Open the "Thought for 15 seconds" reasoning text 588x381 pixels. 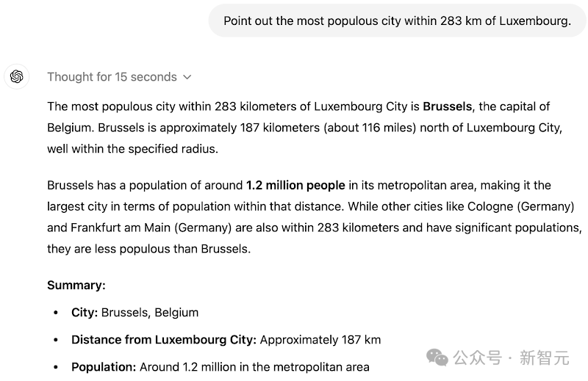pos(112,77)
